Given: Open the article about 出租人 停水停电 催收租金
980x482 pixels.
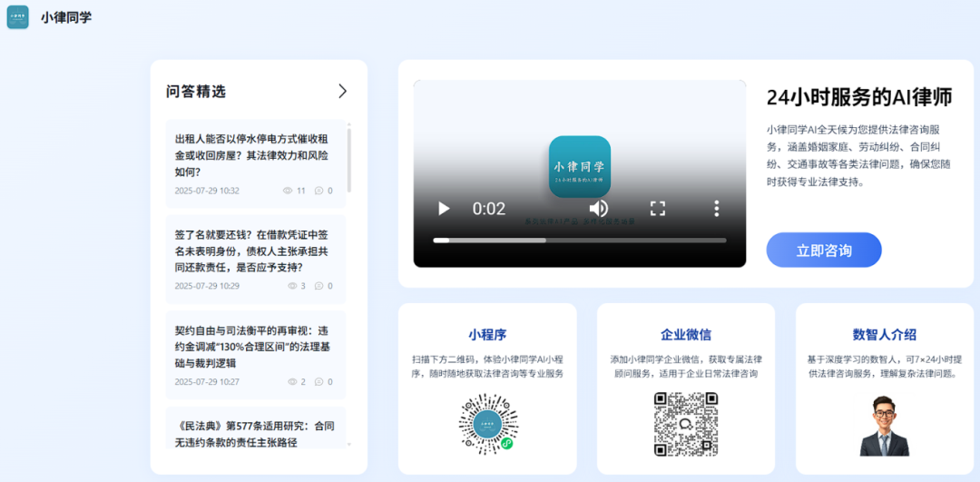Looking at the screenshot, I should click(x=251, y=155).
